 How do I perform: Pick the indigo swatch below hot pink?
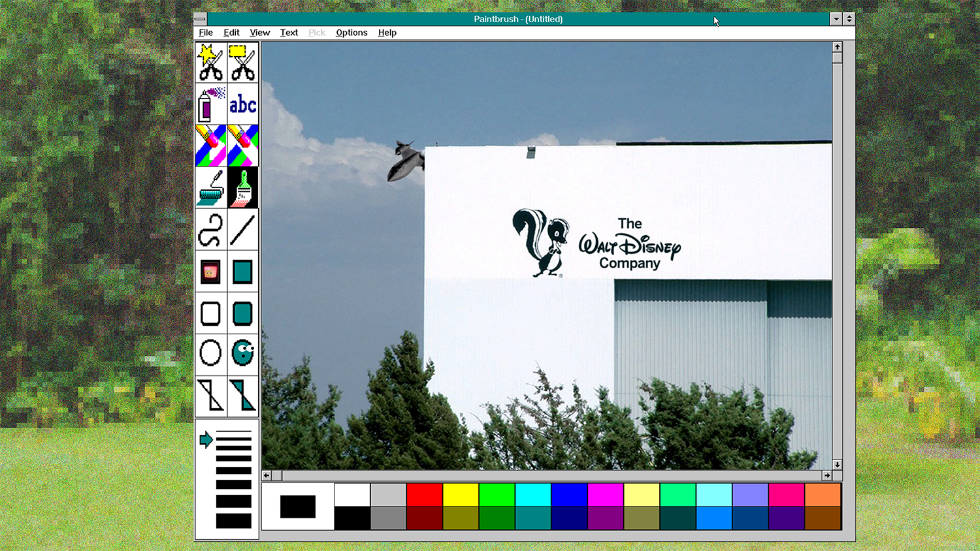tap(787, 518)
